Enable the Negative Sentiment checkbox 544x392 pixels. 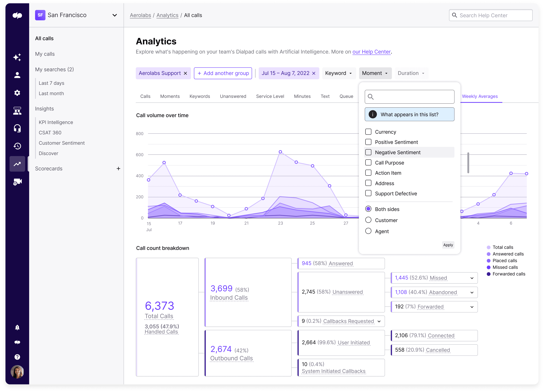[368, 152]
